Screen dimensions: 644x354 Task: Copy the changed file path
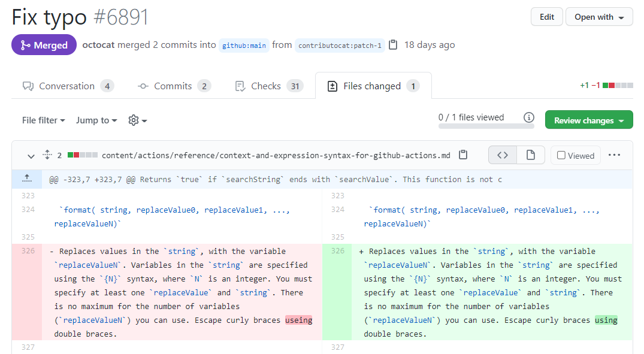tap(462, 155)
